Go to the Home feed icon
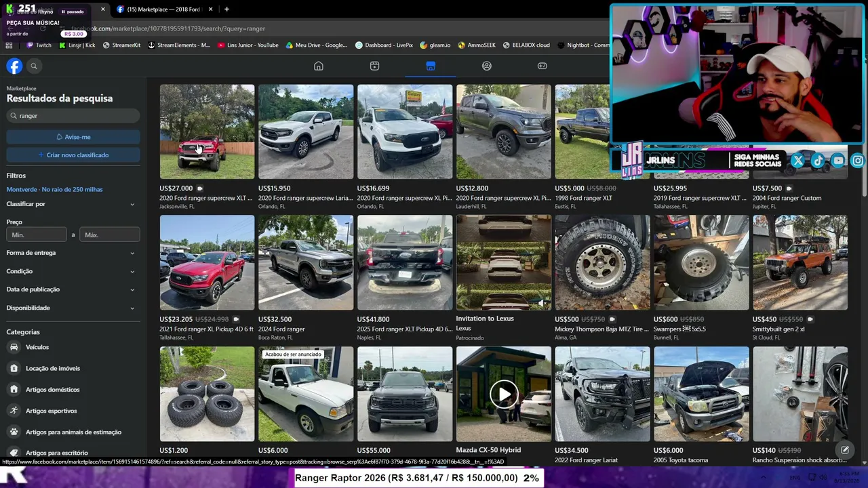Screen dimensions: 868x488 [319, 66]
